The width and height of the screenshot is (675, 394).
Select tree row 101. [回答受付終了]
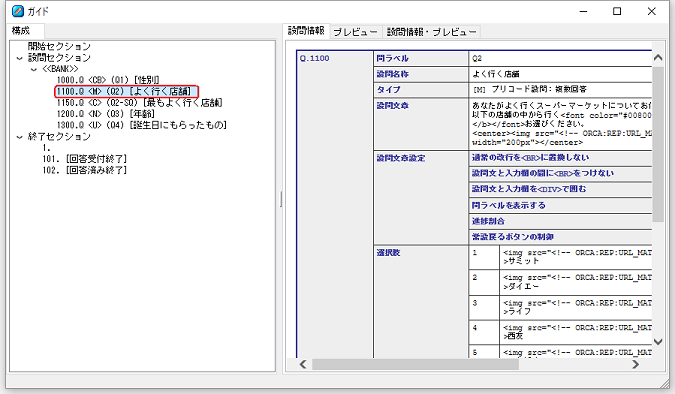(x=84, y=159)
